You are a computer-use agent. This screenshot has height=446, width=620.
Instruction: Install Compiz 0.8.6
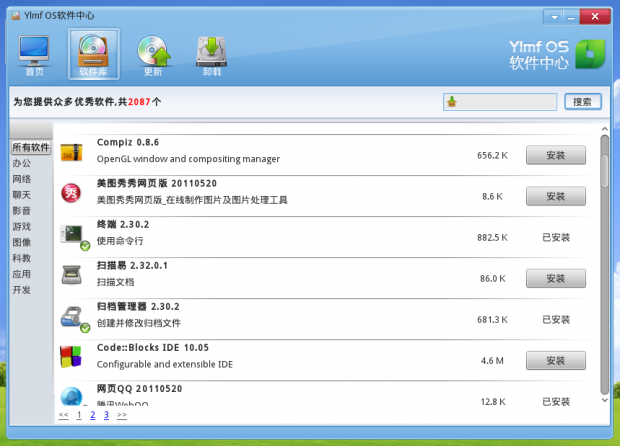[556, 155]
